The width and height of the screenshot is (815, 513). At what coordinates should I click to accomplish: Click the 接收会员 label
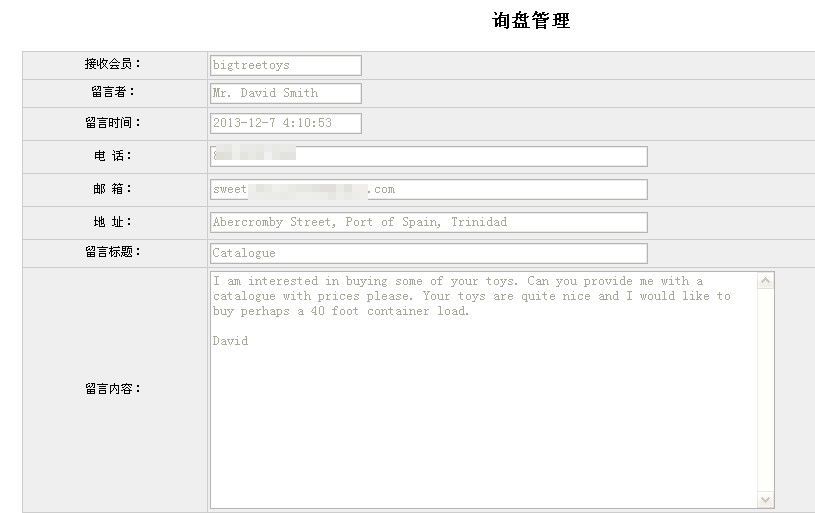113,64
